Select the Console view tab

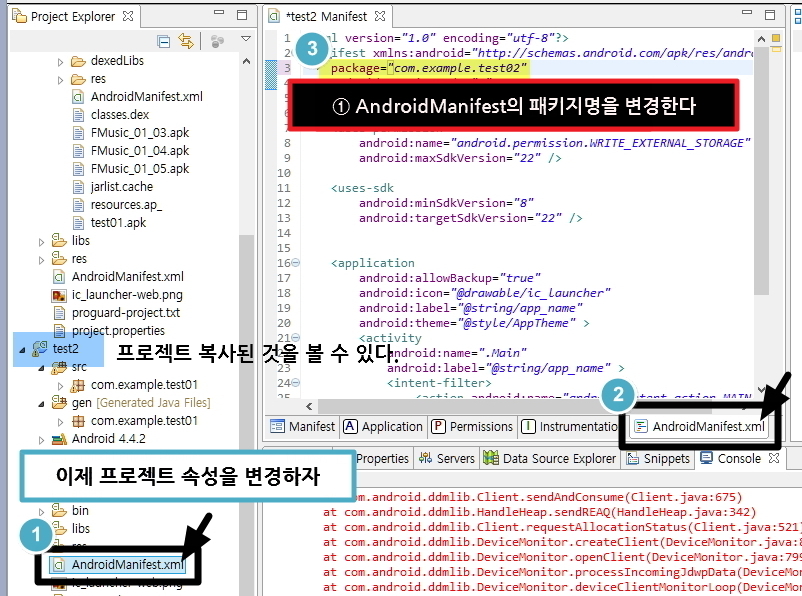(730, 458)
